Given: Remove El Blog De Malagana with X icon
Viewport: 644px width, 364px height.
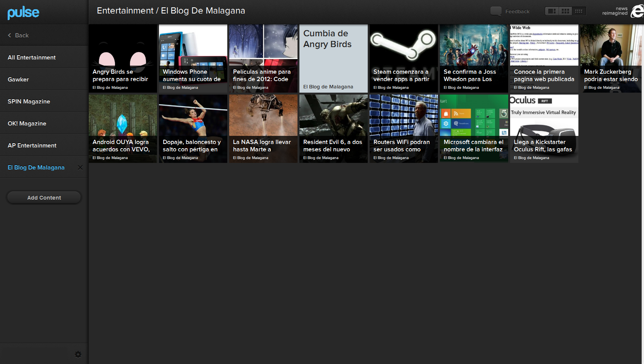Looking at the screenshot, I should point(80,168).
